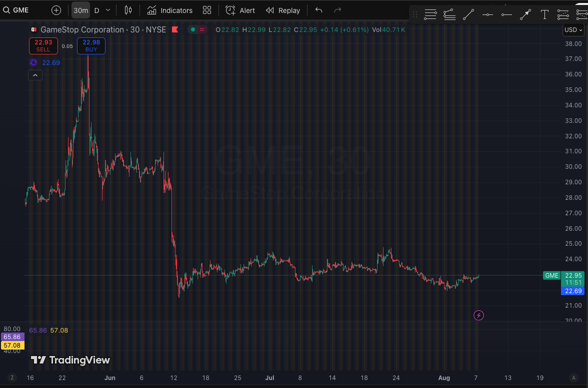Click the Aug label on the time axis

[x=444, y=378]
